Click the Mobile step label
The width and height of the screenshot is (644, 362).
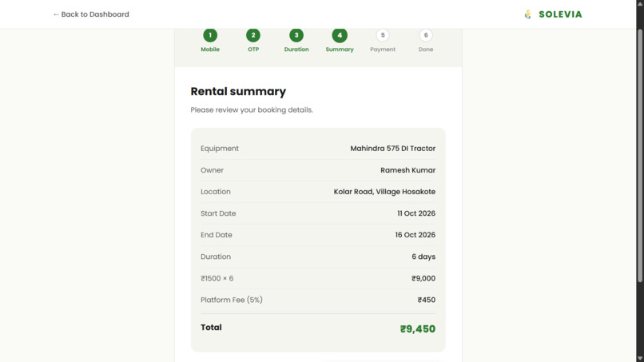coord(210,50)
